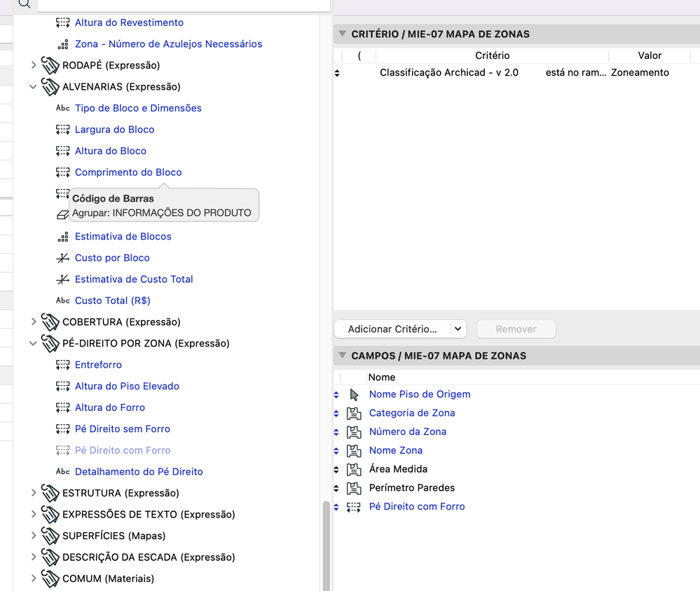Click length icon beside Altura do Revestimento
The image size is (700, 591).
coord(62,22)
